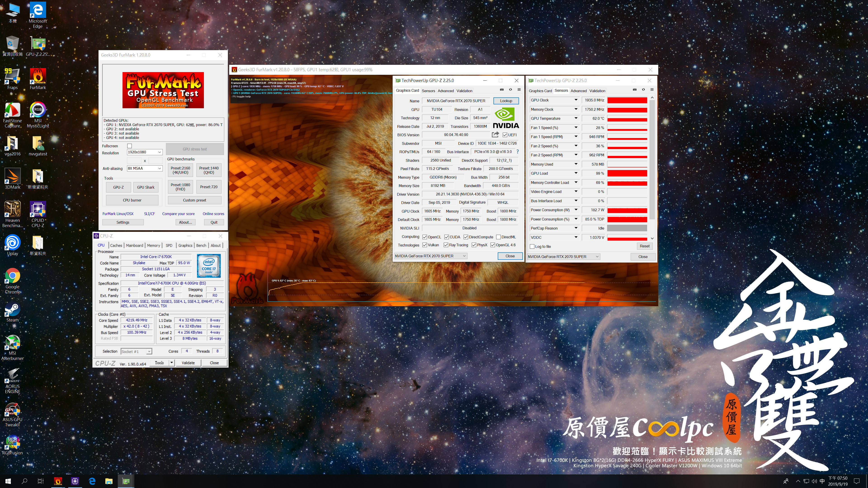Click GPU Temperature graph bar

click(x=627, y=118)
